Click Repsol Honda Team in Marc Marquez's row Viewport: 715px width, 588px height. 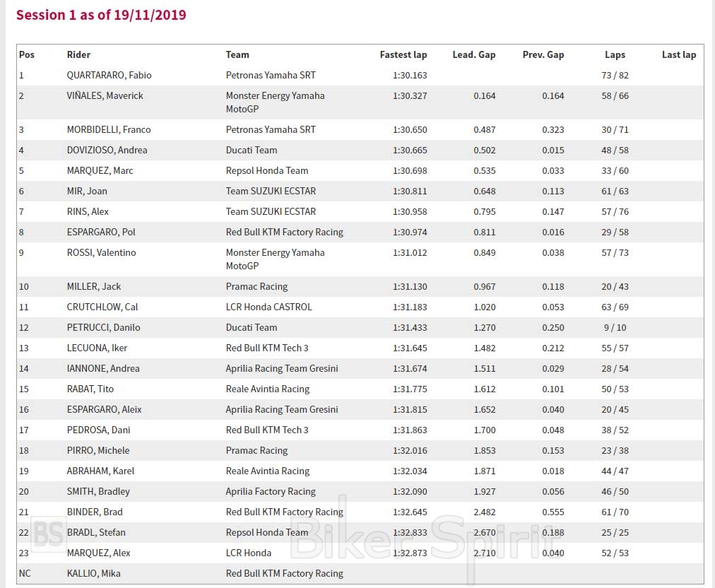267,170
